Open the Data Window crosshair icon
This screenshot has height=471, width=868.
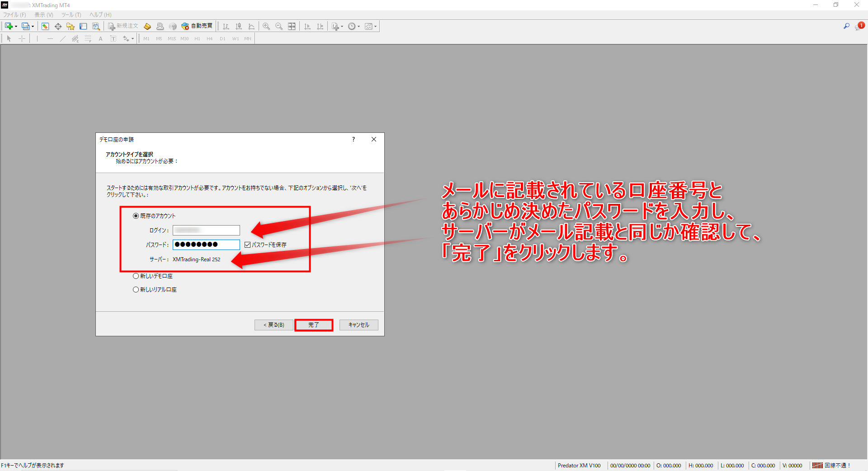click(x=58, y=26)
